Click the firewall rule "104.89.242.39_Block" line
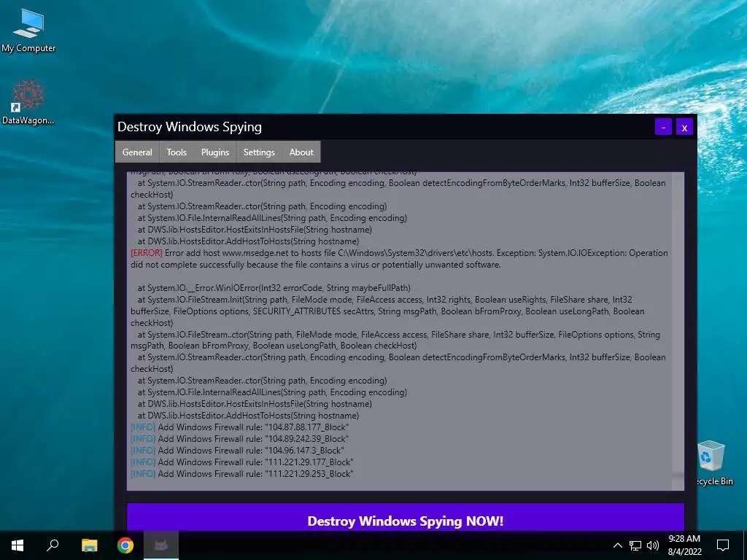Image resolution: width=747 pixels, height=560 pixels. click(239, 438)
